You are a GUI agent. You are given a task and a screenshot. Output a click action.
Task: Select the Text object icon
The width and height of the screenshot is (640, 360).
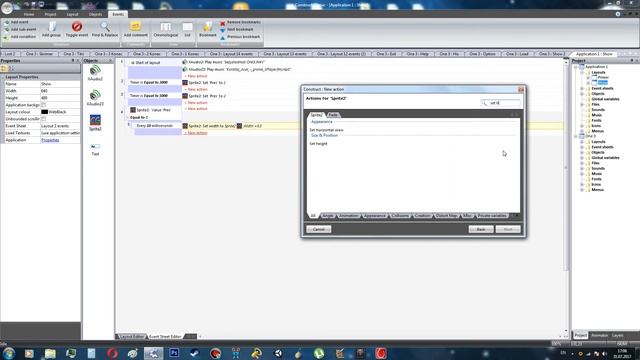coord(95,147)
